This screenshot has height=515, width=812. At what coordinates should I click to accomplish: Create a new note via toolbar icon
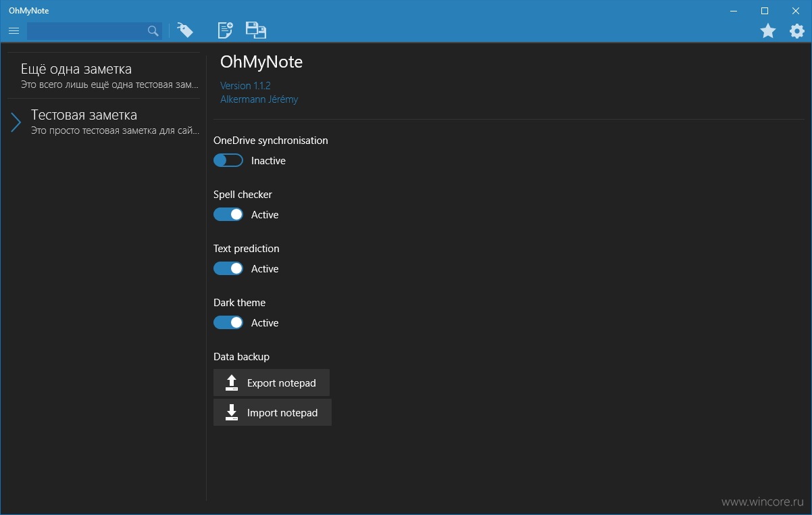[x=225, y=30]
